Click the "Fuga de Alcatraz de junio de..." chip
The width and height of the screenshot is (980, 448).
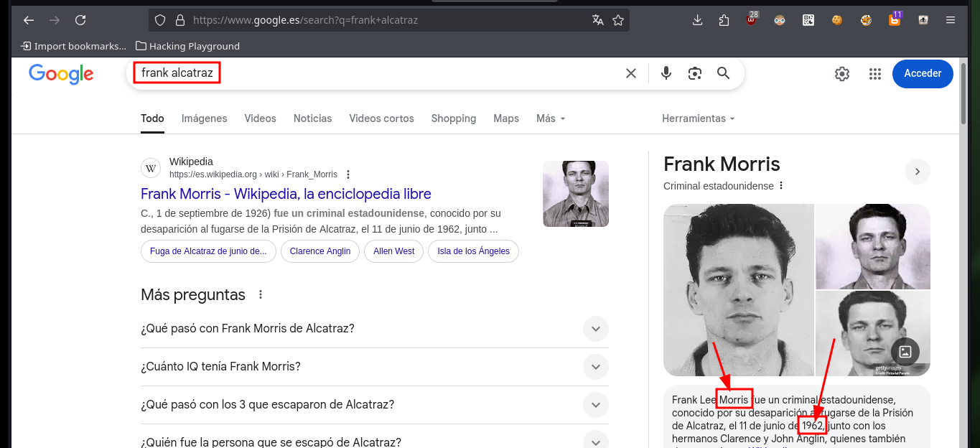tap(208, 251)
